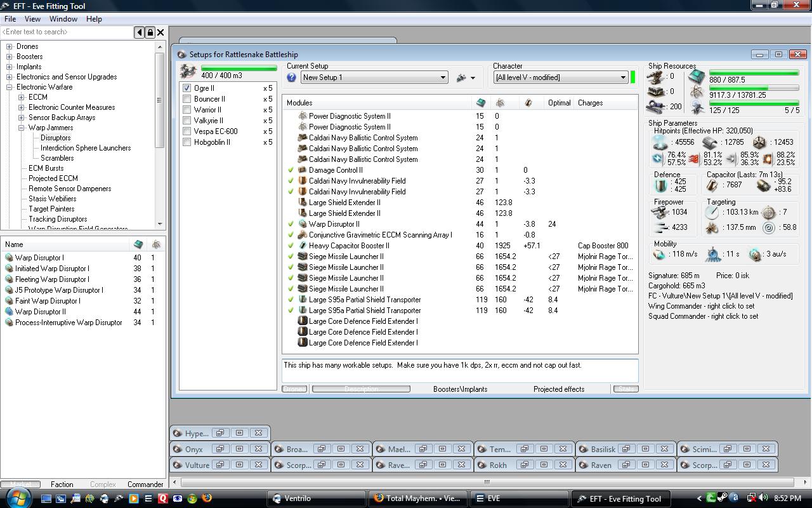This screenshot has height=508, width=812.
Task: Click the CPU column header icon in Modules list
Action: coord(481,103)
